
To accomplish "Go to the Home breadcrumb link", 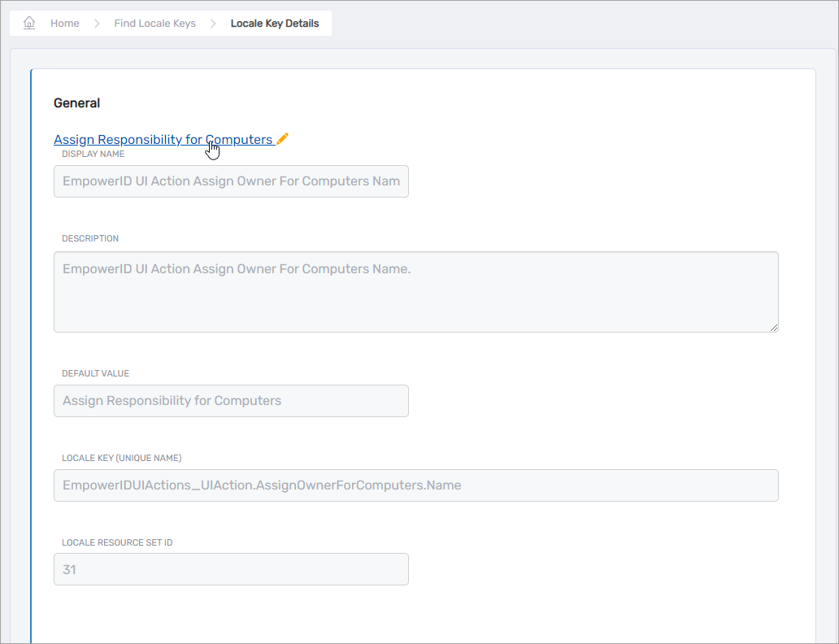I will tap(64, 24).
